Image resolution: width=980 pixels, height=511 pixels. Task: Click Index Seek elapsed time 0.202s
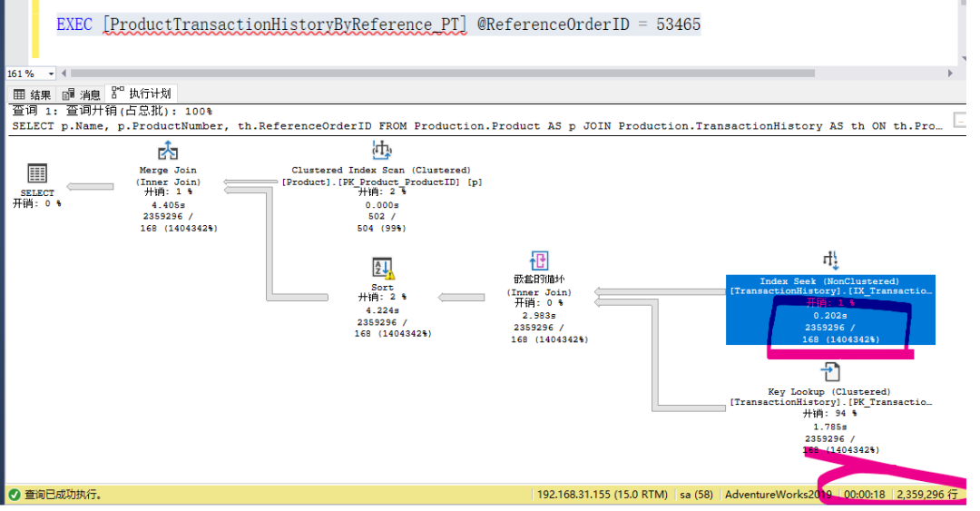[x=830, y=315]
